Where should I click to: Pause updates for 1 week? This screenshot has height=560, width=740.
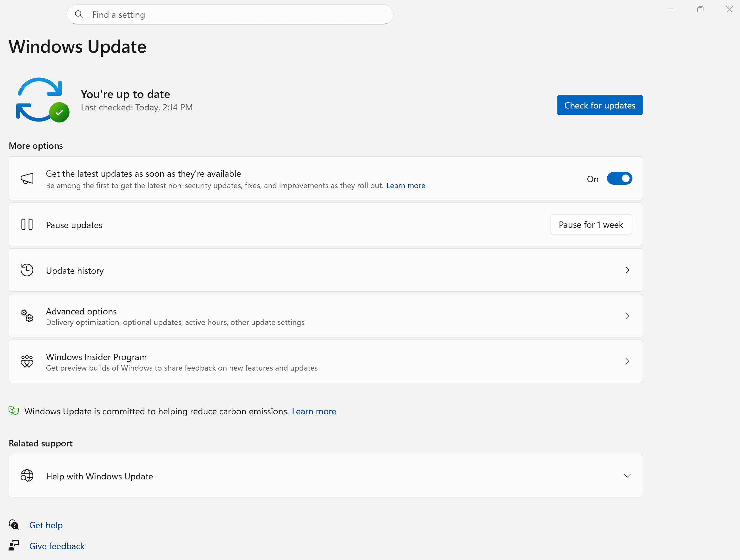point(591,224)
